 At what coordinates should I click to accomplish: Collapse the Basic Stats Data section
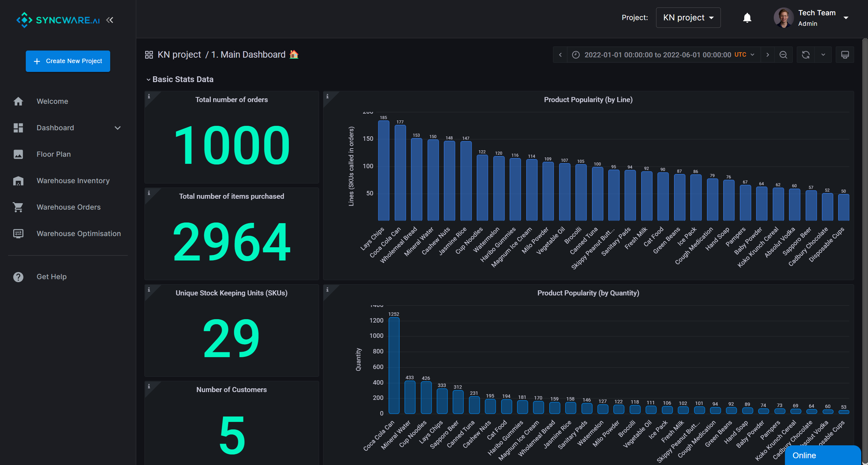(148, 80)
